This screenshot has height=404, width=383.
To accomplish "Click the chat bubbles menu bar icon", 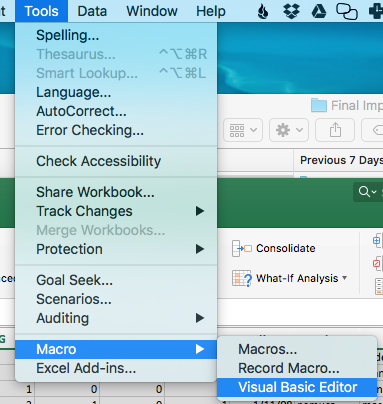I will point(347,12).
